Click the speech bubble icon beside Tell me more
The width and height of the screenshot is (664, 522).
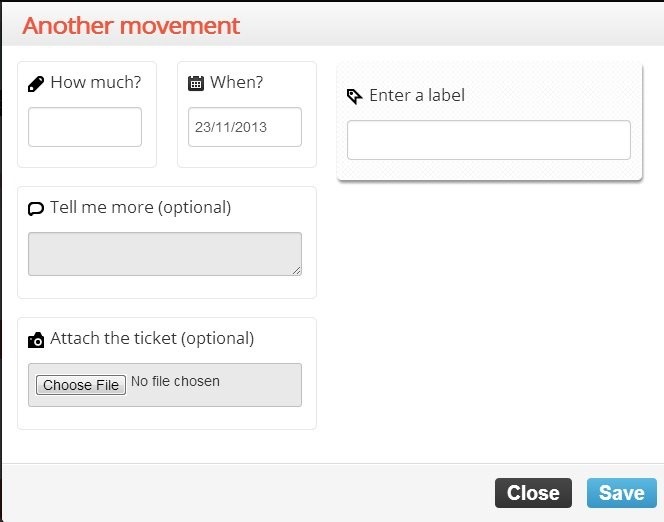(36, 208)
